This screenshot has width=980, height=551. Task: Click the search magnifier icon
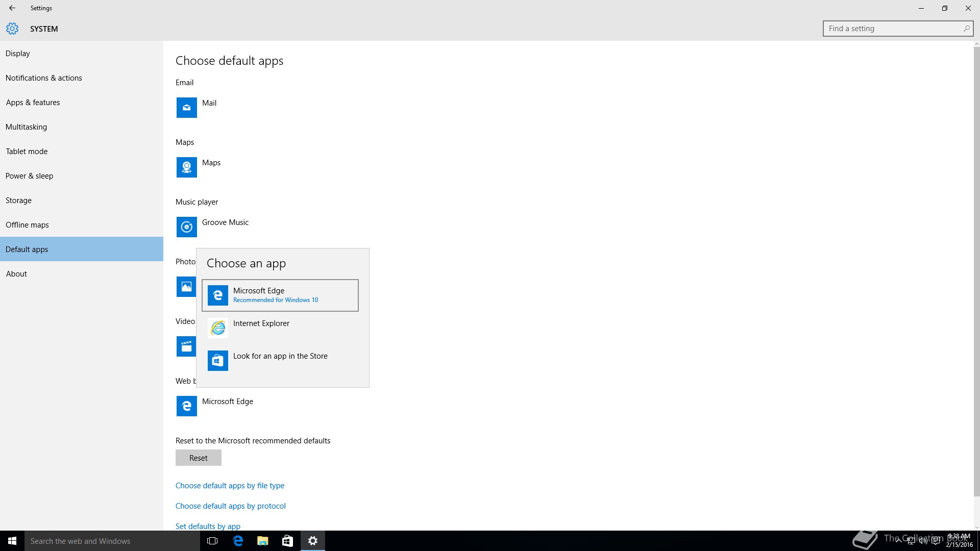click(966, 29)
